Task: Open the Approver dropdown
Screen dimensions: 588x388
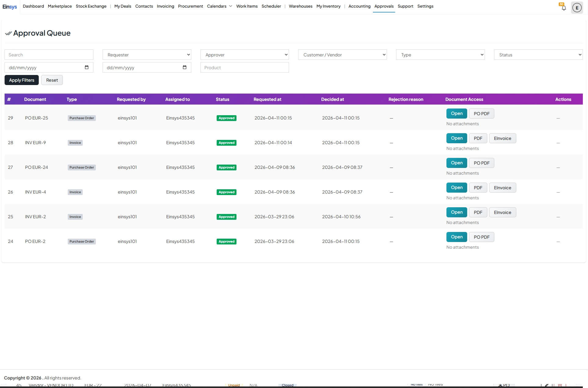Action: [x=244, y=55]
